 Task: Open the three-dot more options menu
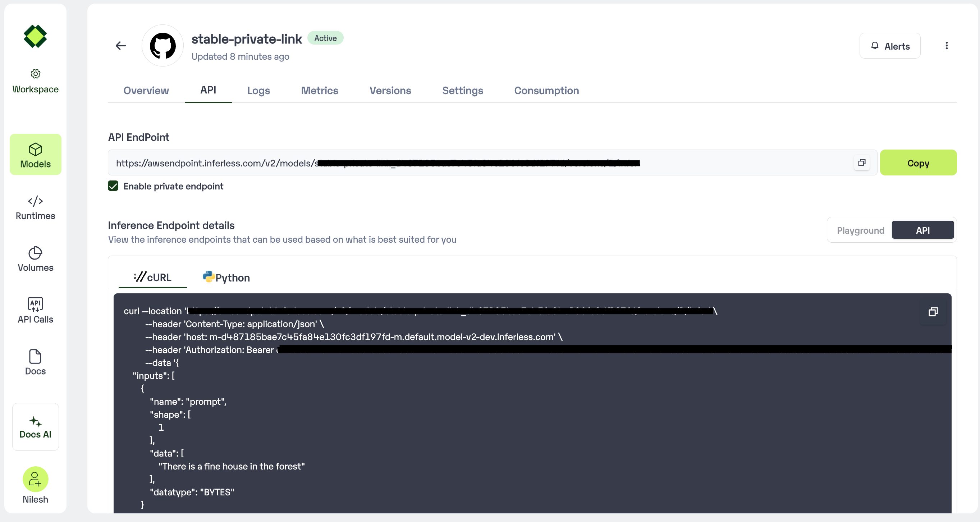947,46
